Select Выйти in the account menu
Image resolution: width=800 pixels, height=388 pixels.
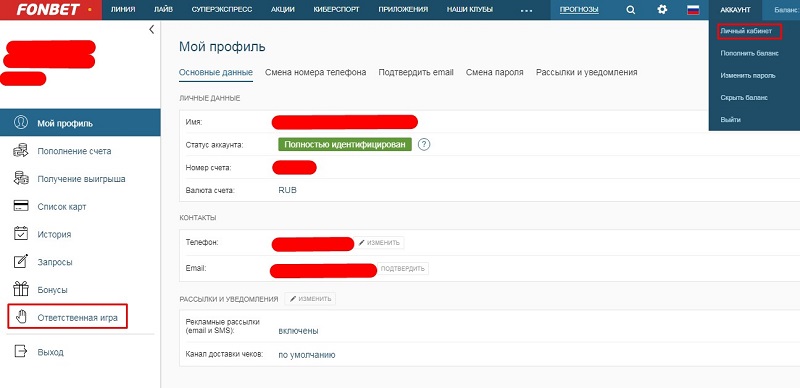pos(731,119)
